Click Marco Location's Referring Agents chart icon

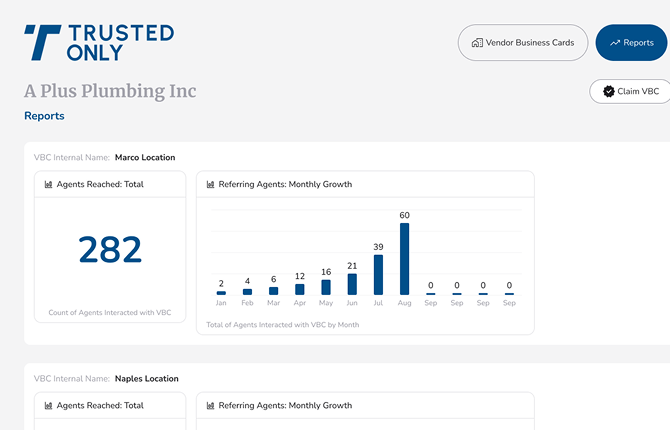[x=210, y=185]
